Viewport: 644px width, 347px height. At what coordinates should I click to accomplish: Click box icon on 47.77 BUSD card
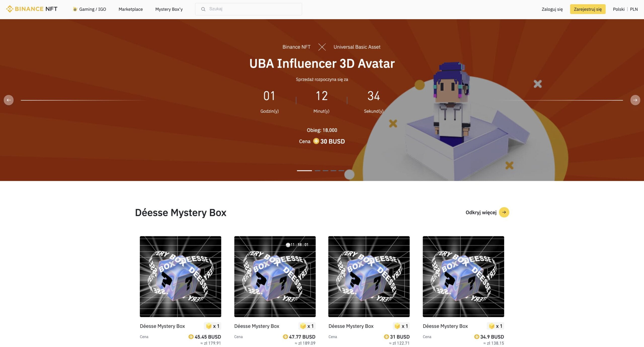[303, 326]
